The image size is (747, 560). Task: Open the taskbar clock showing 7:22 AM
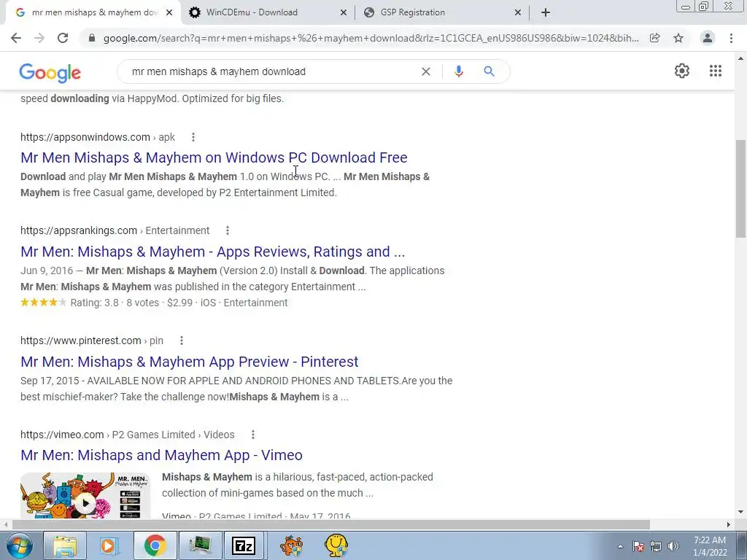710,546
